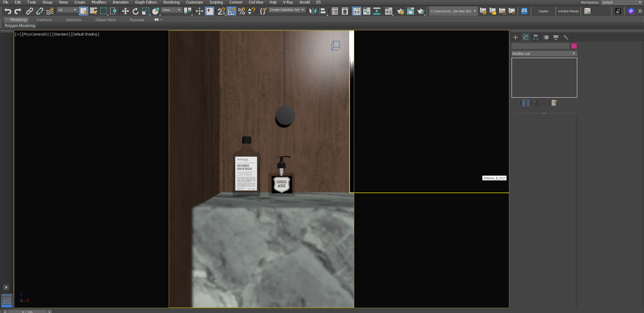
Task: Open Create Selection Set dropdown
Action: pyautogui.click(x=287, y=10)
